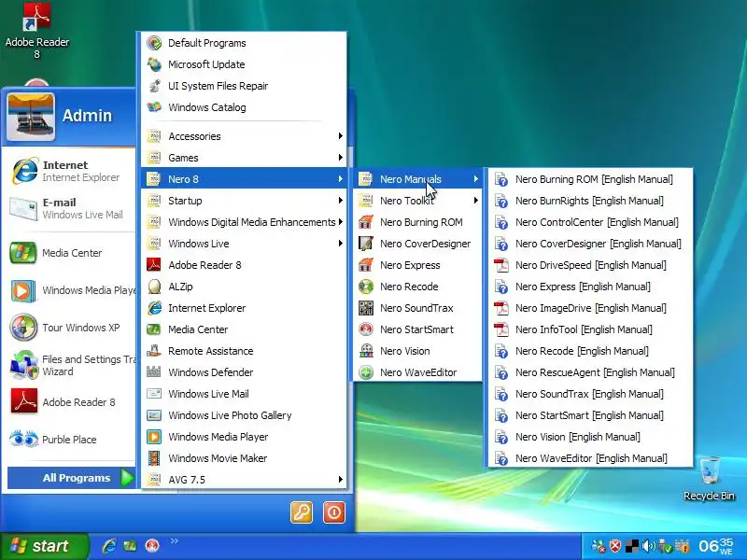The height and width of the screenshot is (560, 747).
Task: Open Nero Burning ROM [English Manual]
Action: (x=590, y=179)
